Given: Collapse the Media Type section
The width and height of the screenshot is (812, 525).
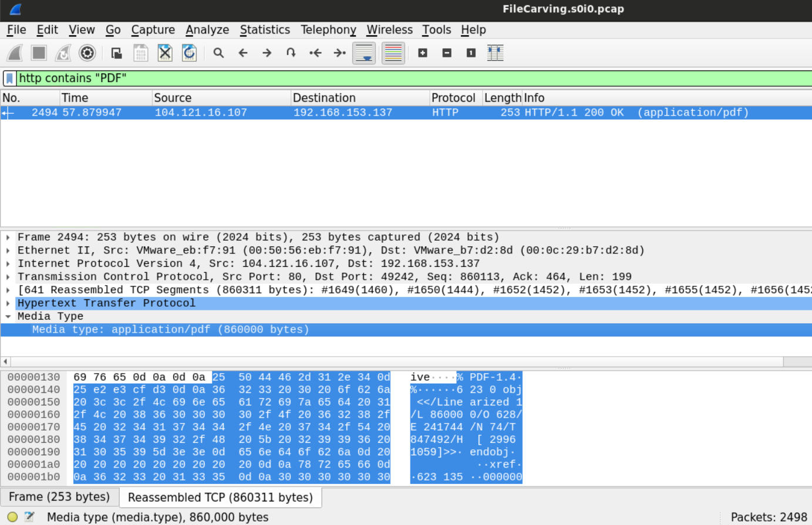Looking at the screenshot, I should tap(8, 317).
